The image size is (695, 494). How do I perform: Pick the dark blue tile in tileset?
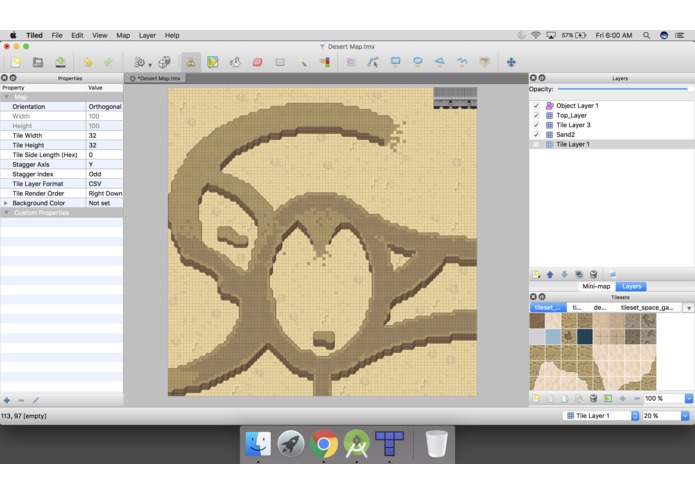585,336
